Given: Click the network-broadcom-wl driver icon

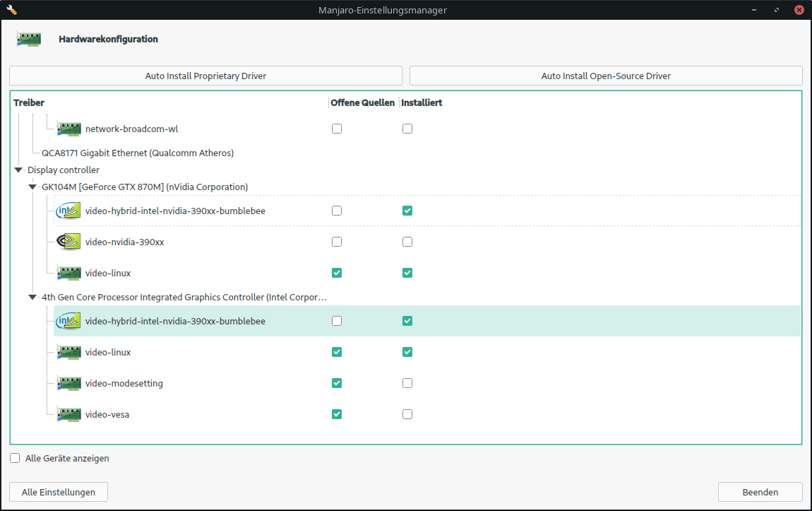Looking at the screenshot, I should pyautogui.click(x=68, y=129).
